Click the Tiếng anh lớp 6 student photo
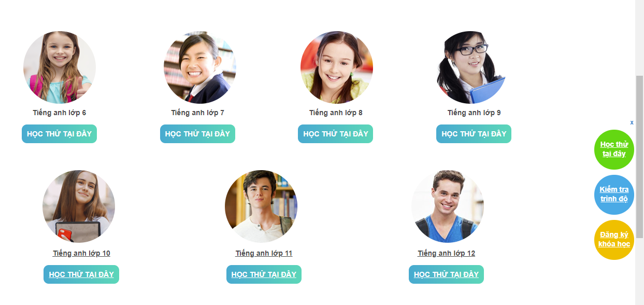 point(60,67)
